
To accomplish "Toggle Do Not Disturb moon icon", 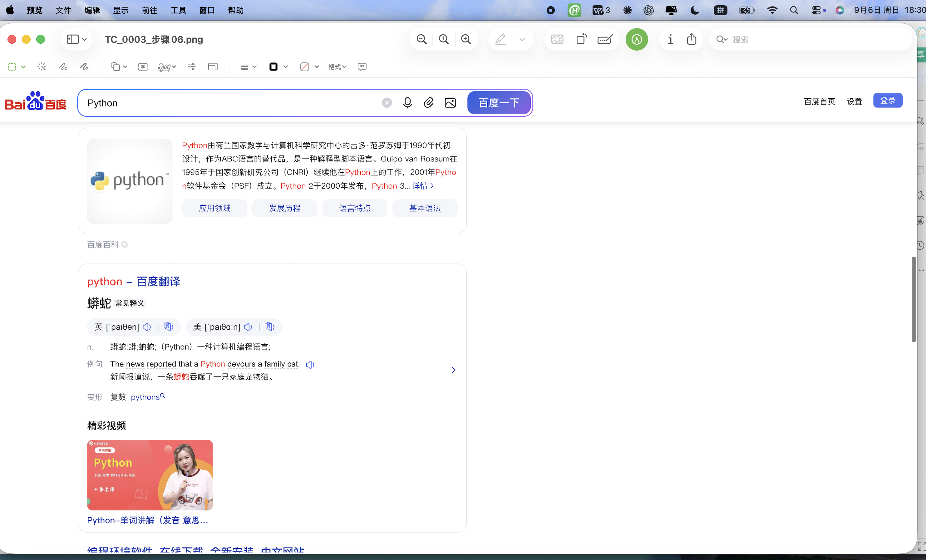I will click(694, 10).
